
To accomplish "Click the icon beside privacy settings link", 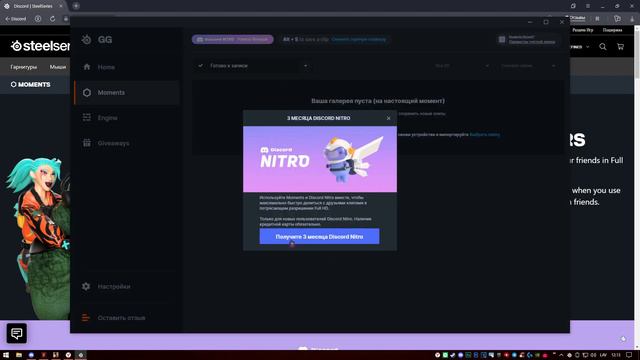I will coord(502,39).
